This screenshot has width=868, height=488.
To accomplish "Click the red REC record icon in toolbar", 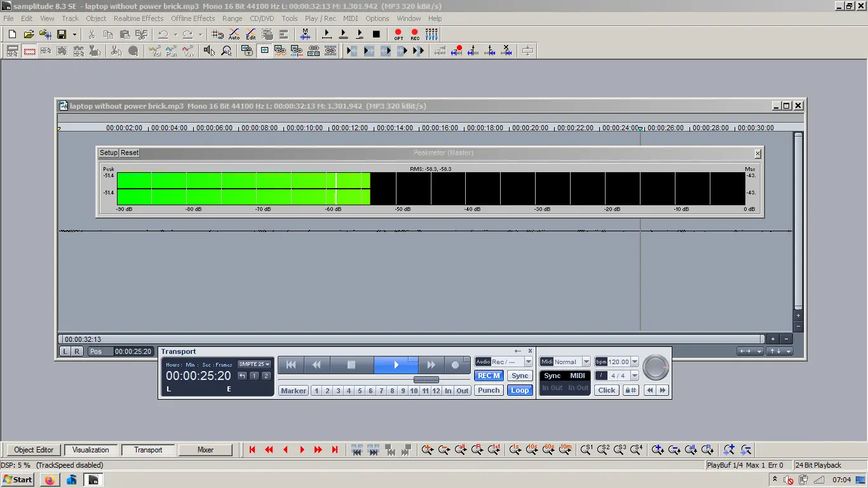I will coord(415,34).
